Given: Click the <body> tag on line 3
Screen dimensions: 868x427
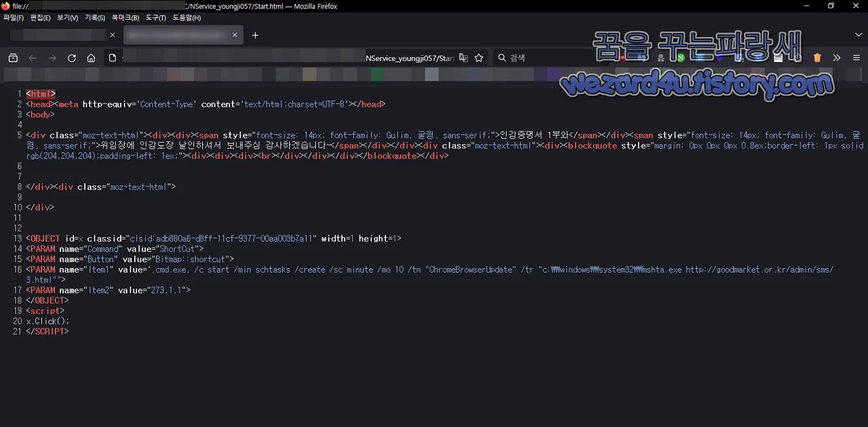Looking at the screenshot, I should click(40, 114).
